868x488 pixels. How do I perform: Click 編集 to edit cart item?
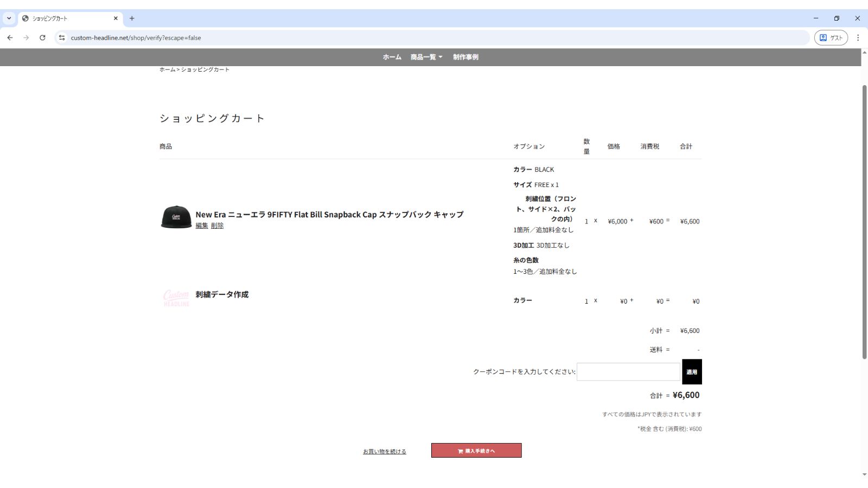tap(201, 226)
